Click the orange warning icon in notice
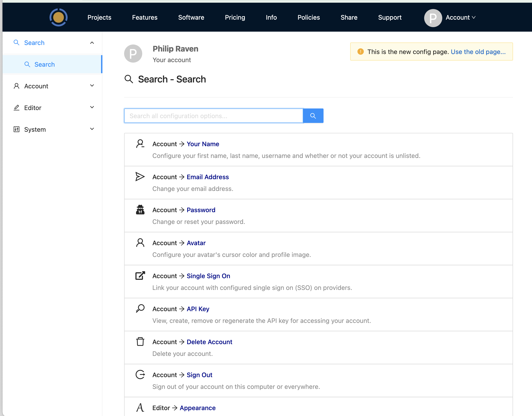 pos(360,52)
